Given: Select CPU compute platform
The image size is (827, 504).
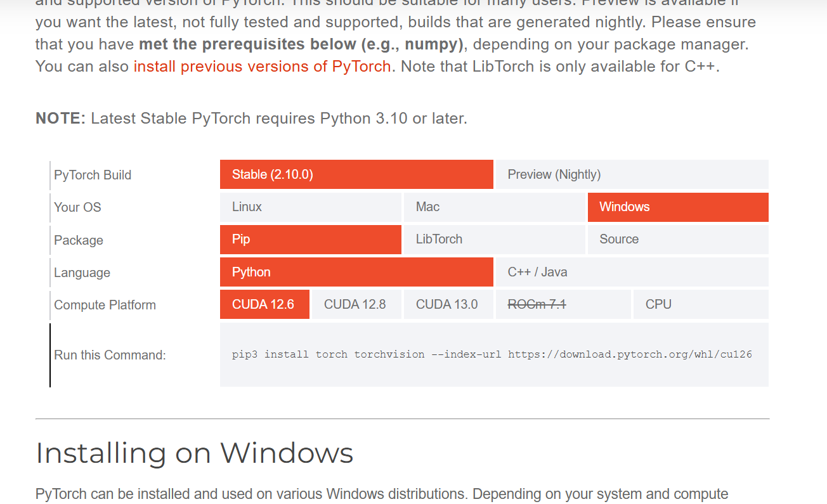Looking at the screenshot, I should coord(701,304).
